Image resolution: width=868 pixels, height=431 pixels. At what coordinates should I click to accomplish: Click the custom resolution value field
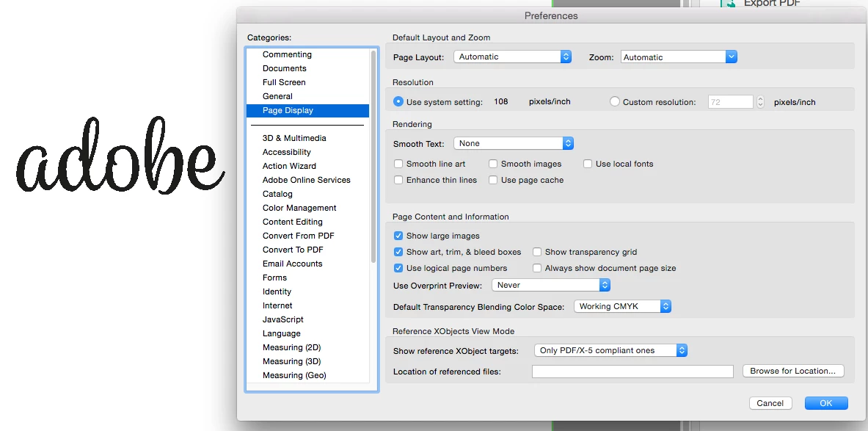pyautogui.click(x=730, y=102)
